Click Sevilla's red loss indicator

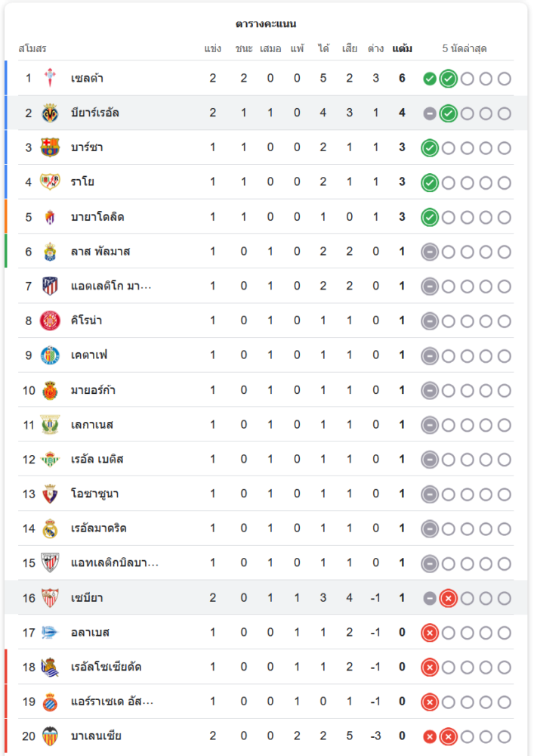448,598
